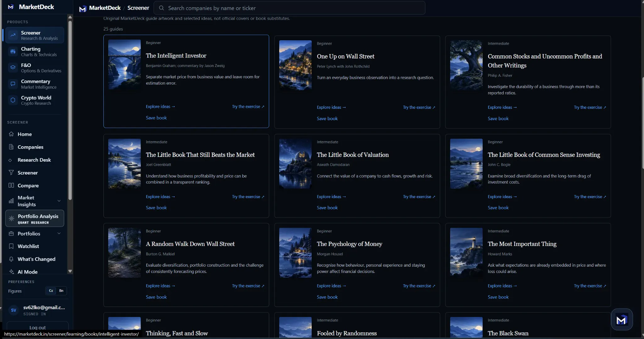The width and height of the screenshot is (644, 339).
Task: Click the sidebar scrollbar down arrow
Action: [x=70, y=271]
